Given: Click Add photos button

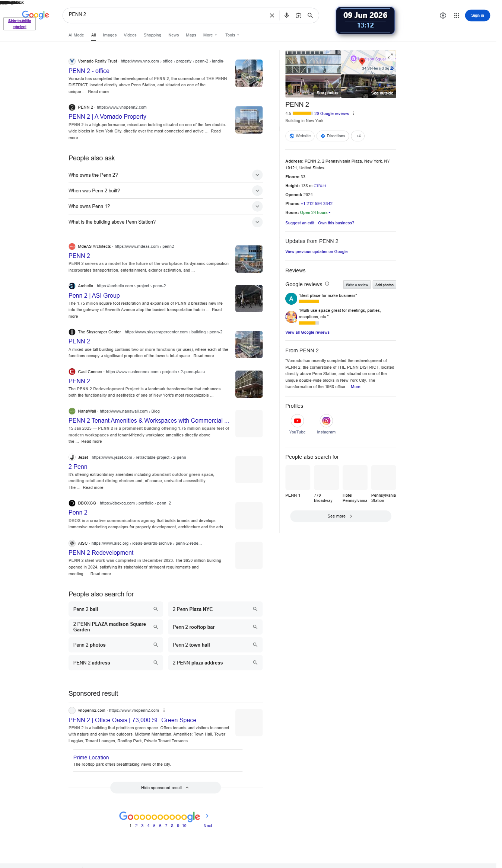Looking at the screenshot, I should pyautogui.click(x=384, y=285).
